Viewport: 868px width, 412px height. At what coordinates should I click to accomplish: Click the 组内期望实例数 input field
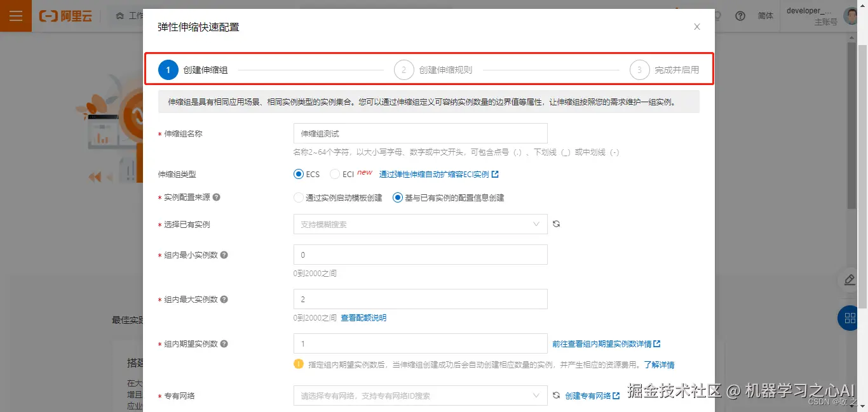coord(421,343)
